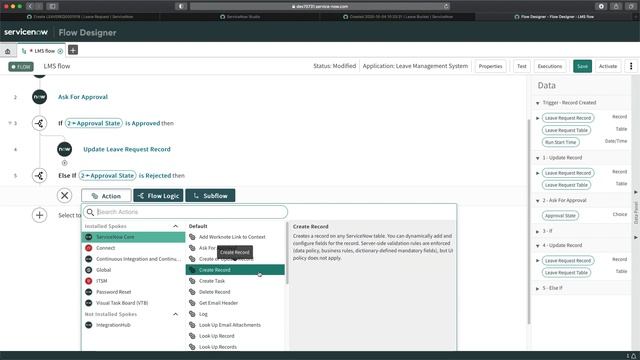This screenshot has width=640, height=360.
Task: Select Continuous Integration spoke
Action: tap(133, 259)
